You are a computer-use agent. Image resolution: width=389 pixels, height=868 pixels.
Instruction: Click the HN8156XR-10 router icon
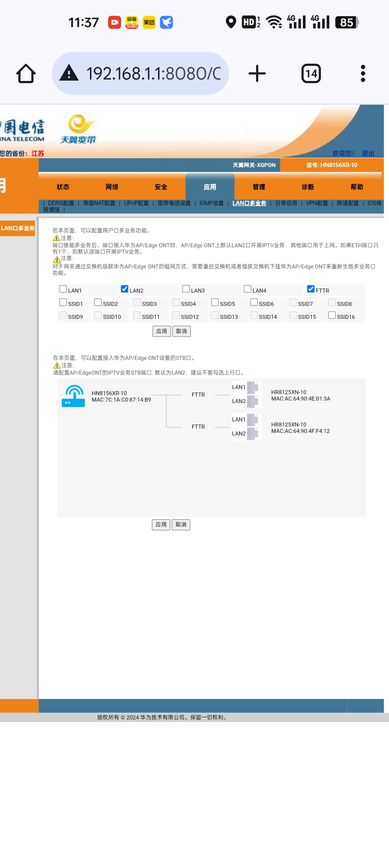click(x=73, y=396)
